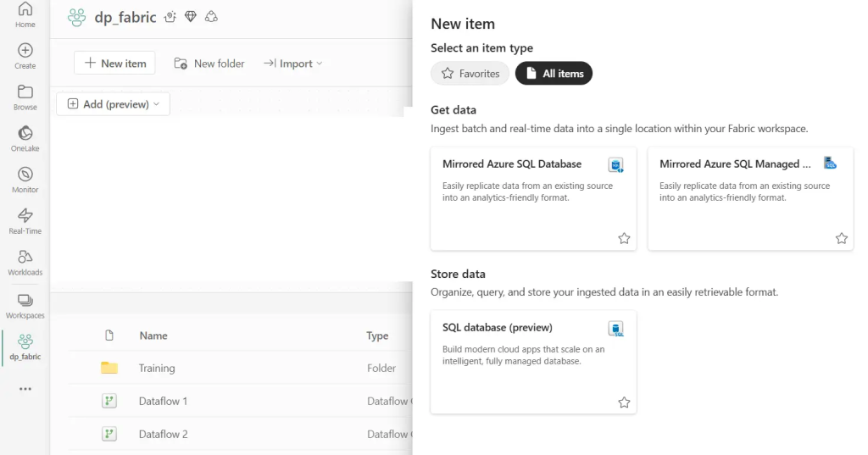Sort by the Type column header
Viewport: 868px width, 455px height.
[x=377, y=336]
